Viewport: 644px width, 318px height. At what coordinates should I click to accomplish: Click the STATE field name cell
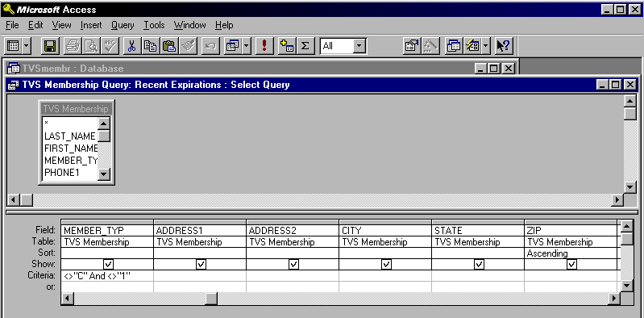point(478,231)
